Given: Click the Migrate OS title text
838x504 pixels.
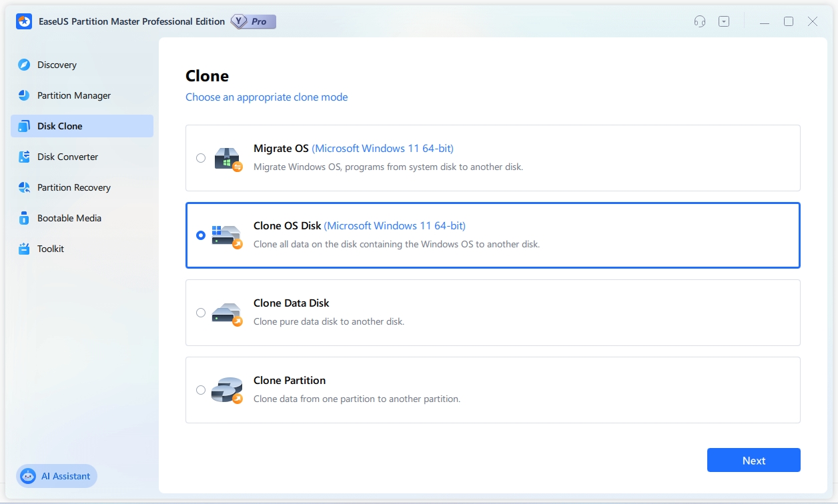Looking at the screenshot, I should (x=282, y=149).
